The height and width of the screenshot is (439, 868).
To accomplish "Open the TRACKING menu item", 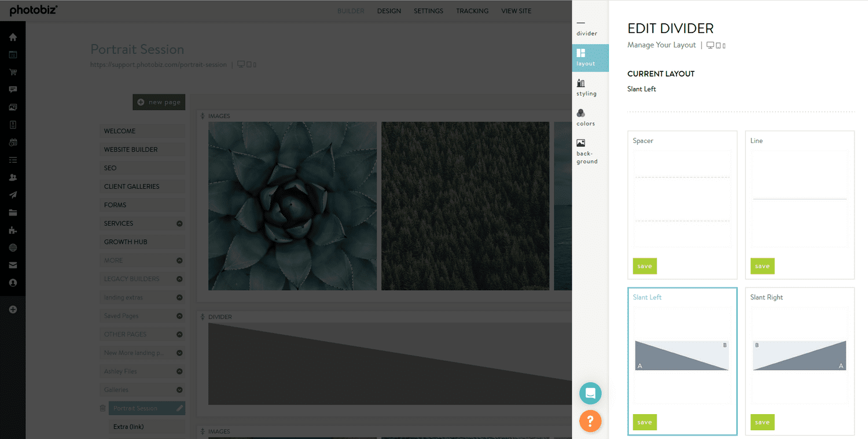I will click(472, 10).
